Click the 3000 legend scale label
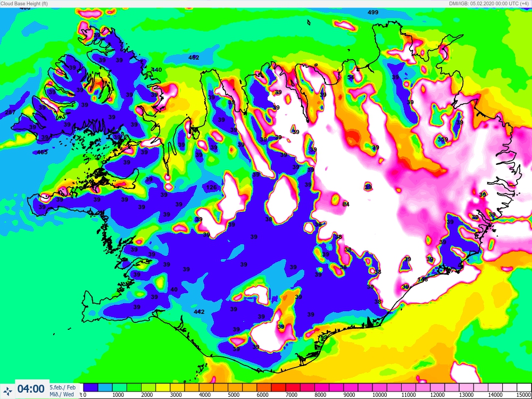 pyautogui.click(x=176, y=395)
